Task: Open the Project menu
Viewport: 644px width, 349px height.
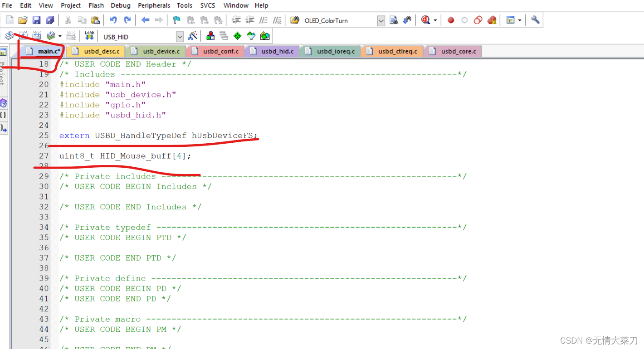Action: 71,5
